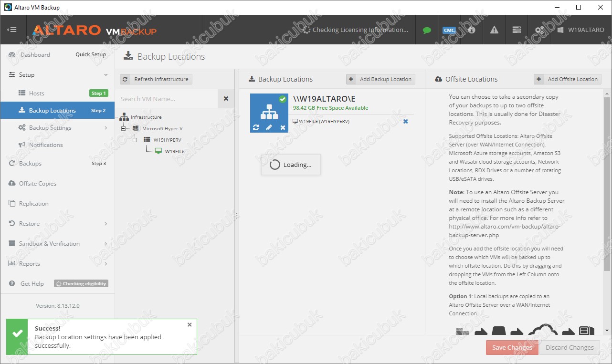Viewport: 612px width, 364px height.
Task: Click the panel splitter handle
Action: point(236,216)
